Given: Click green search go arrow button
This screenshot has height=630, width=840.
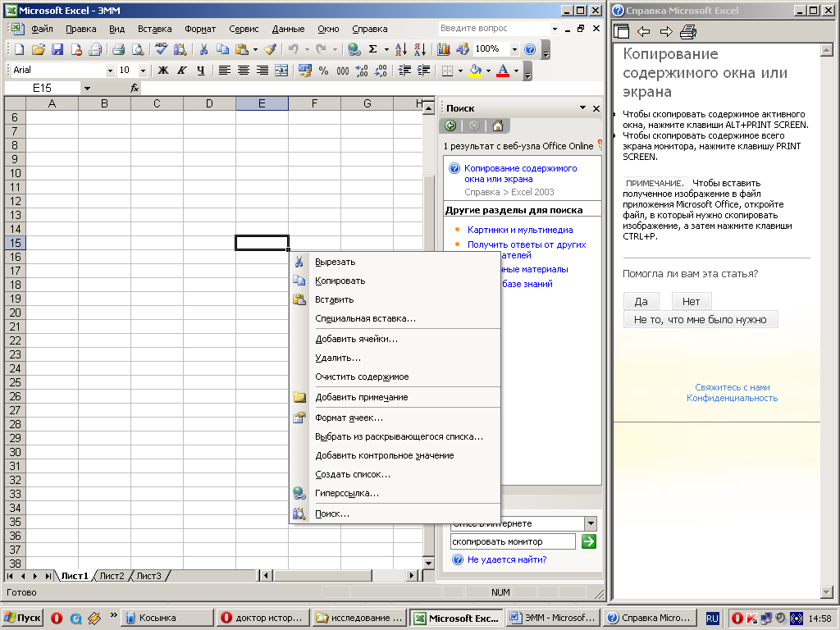Looking at the screenshot, I should (589, 541).
